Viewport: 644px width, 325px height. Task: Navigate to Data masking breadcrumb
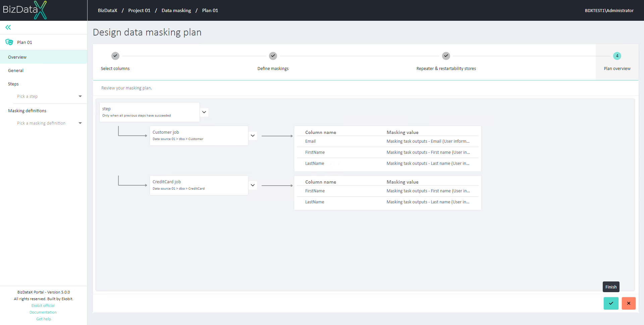176,10
